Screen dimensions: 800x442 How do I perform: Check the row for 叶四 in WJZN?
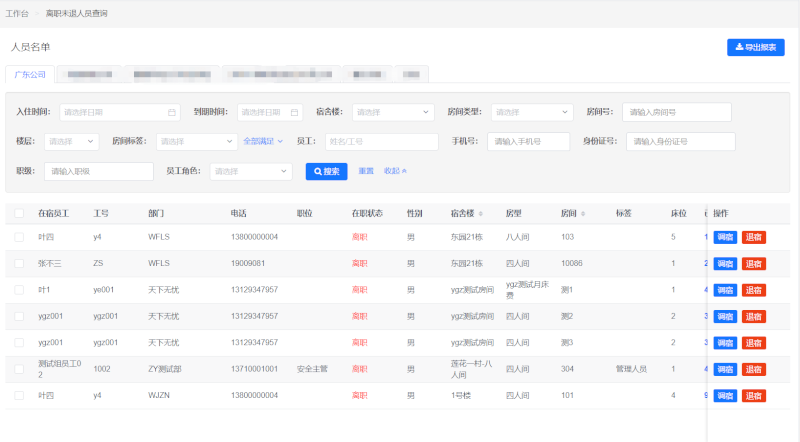(19, 396)
